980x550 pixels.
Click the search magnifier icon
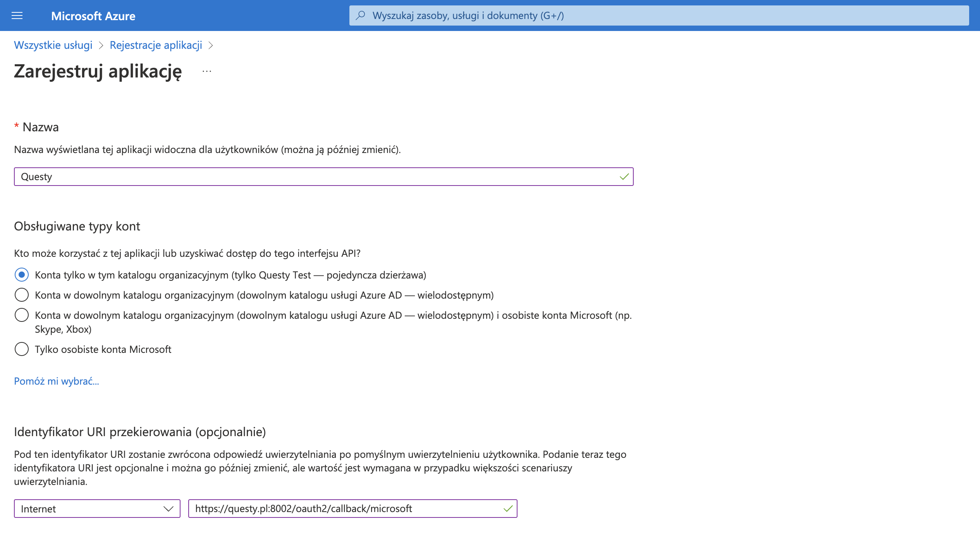361,15
